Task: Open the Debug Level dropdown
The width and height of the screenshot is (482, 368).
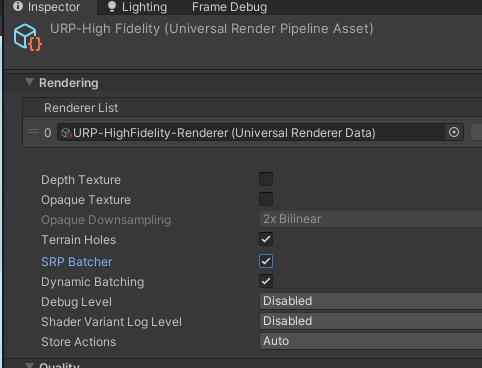Action: pyautogui.click(x=371, y=301)
